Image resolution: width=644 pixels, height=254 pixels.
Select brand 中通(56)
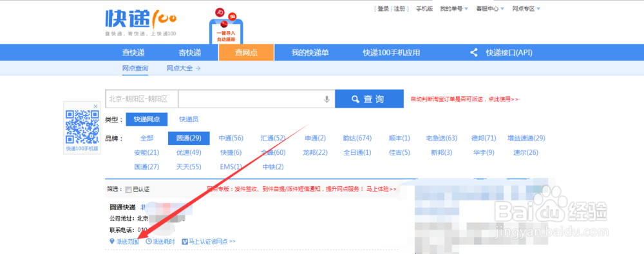[x=231, y=138]
